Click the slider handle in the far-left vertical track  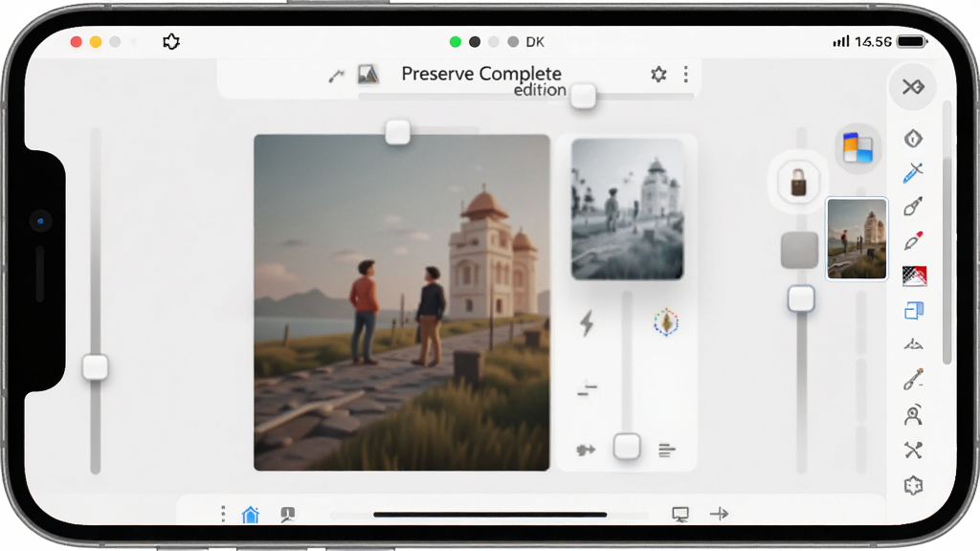pyautogui.click(x=96, y=367)
